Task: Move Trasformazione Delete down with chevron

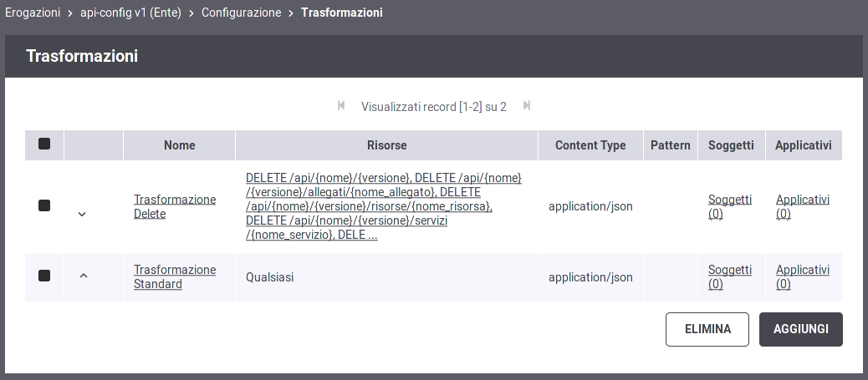Action: pyautogui.click(x=82, y=214)
